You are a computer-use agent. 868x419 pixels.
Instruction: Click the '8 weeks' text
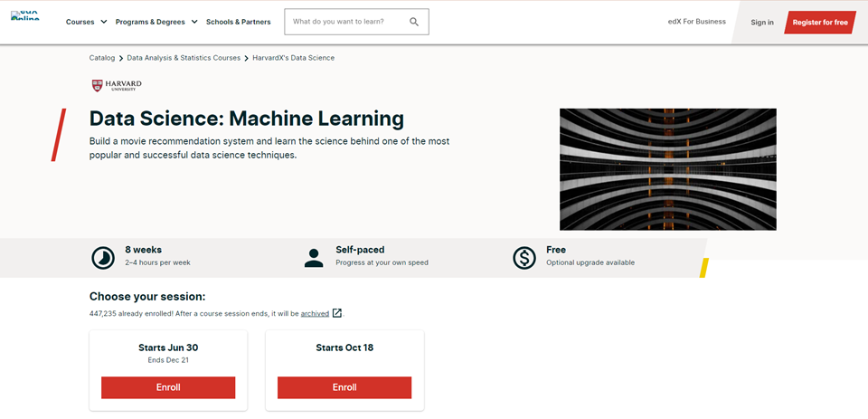pos(144,250)
